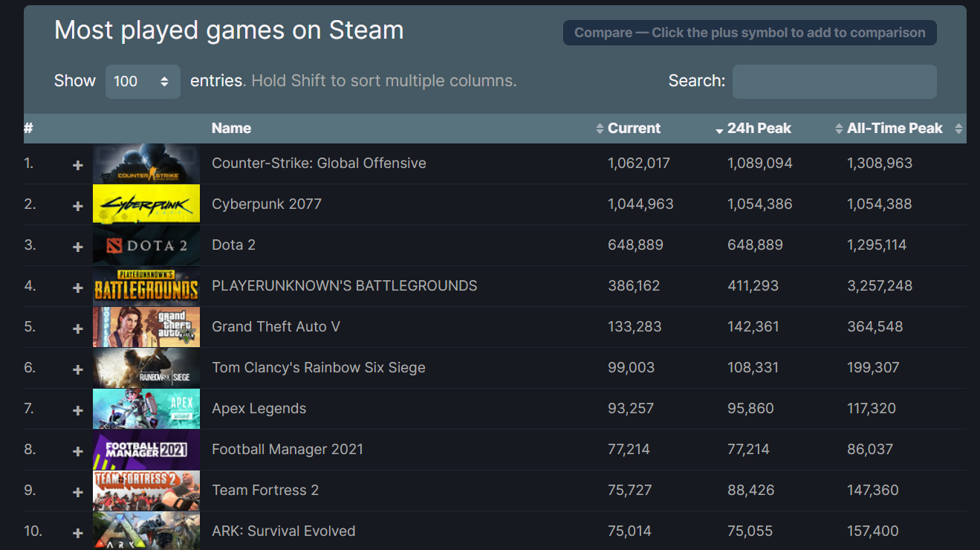Open the yellow Cyberpunk logo thumbnail

click(x=146, y=204)
